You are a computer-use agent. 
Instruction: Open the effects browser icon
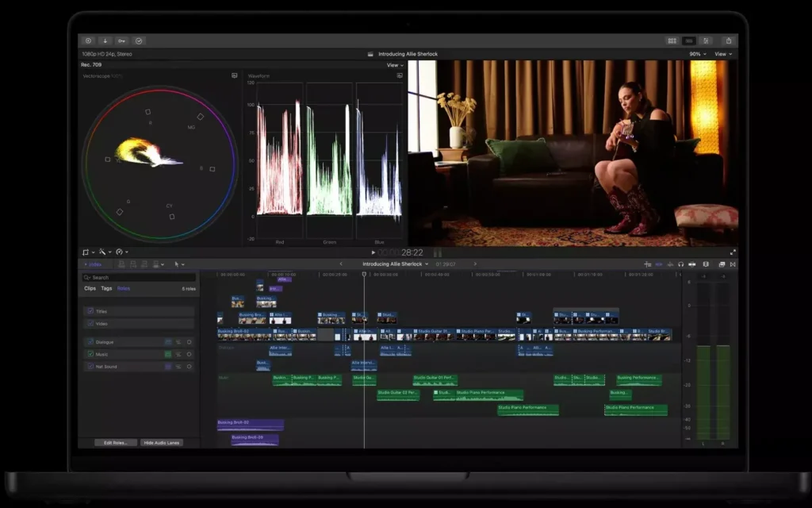pyautogui.click(x=722, y=264)
